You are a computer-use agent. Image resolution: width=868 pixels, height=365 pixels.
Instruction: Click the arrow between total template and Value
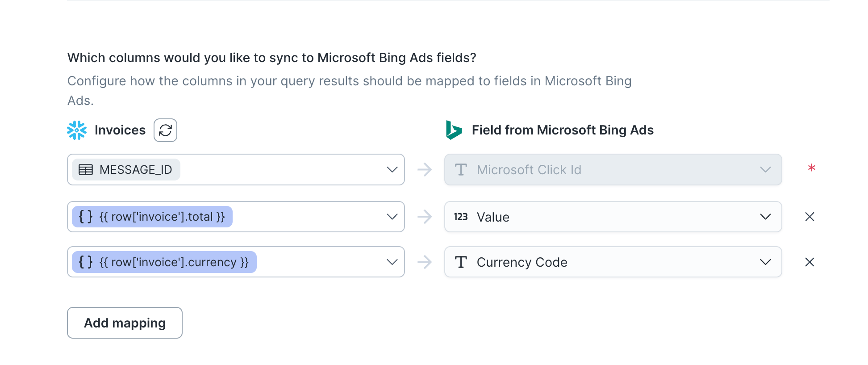point(425,217)
